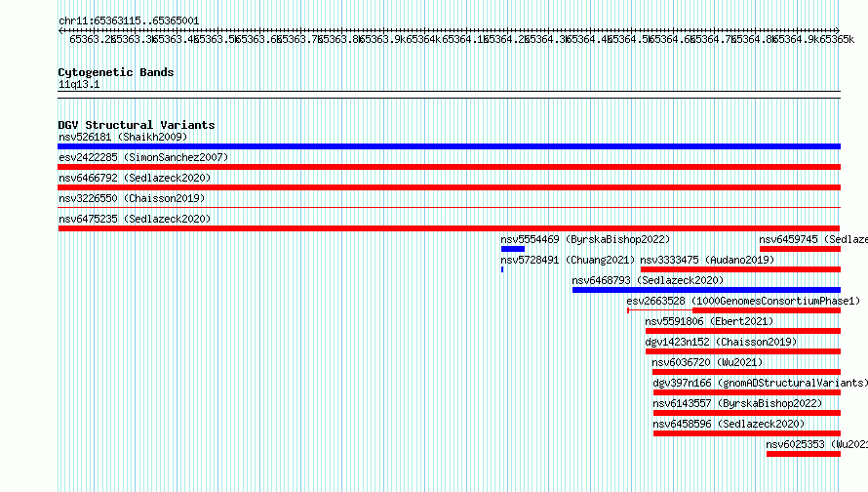The width and height of the screenshot is (868, 492).
Task: Open the nsv6466792 (Sedlazeck2020) label
Action: (135, 178)
